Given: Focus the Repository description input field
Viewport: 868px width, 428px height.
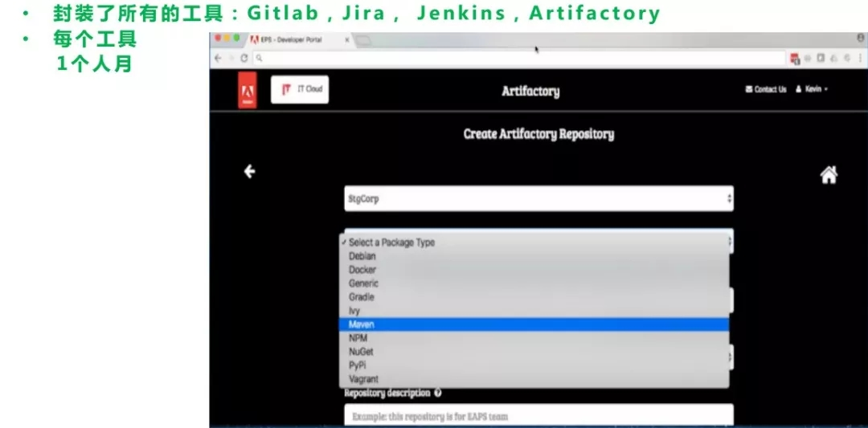Looking at the screenshot, I should coord(538,415).
